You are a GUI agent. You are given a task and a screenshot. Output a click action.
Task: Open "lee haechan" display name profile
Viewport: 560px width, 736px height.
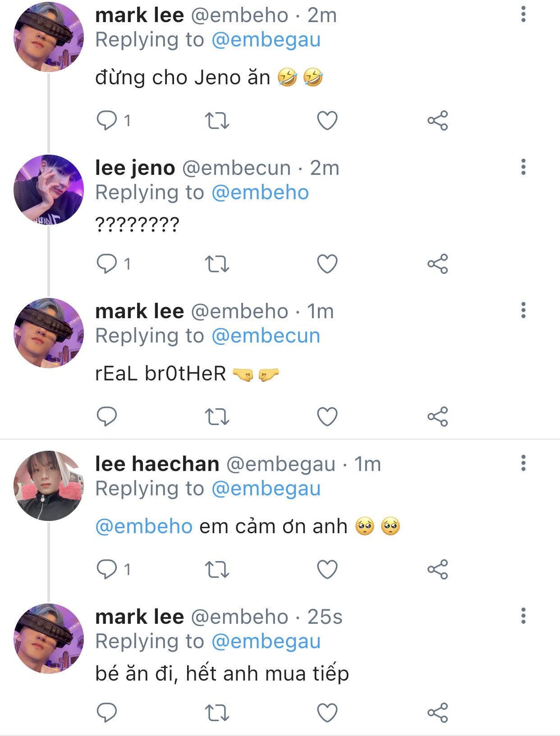click(157, 464)
